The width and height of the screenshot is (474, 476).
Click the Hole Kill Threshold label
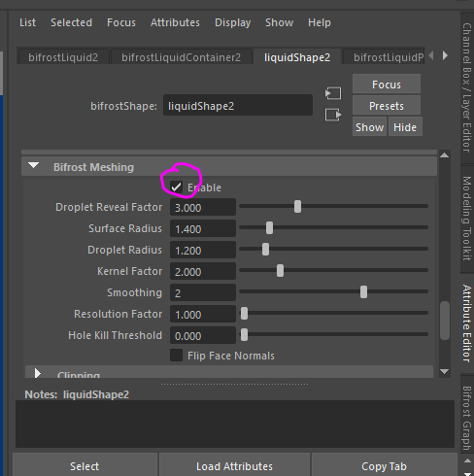[115, 335]
